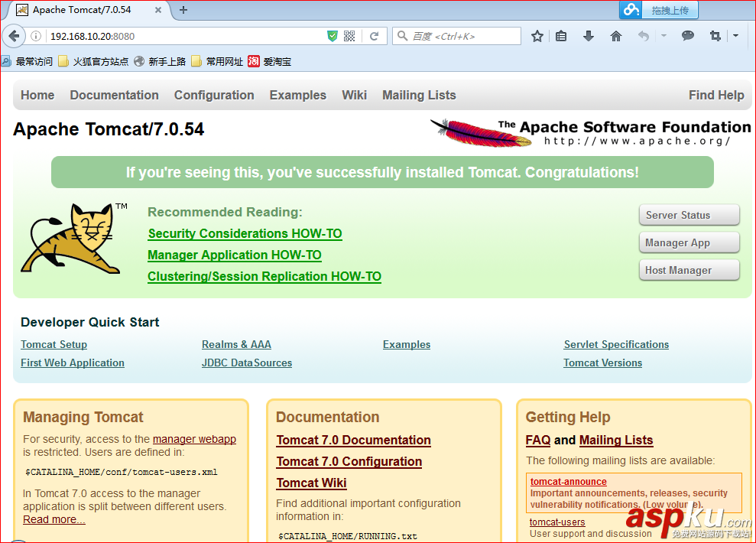The width and height of the screenshot is (756, 543).
Task: Click the green shield security icon
Action: coord(333,36)
